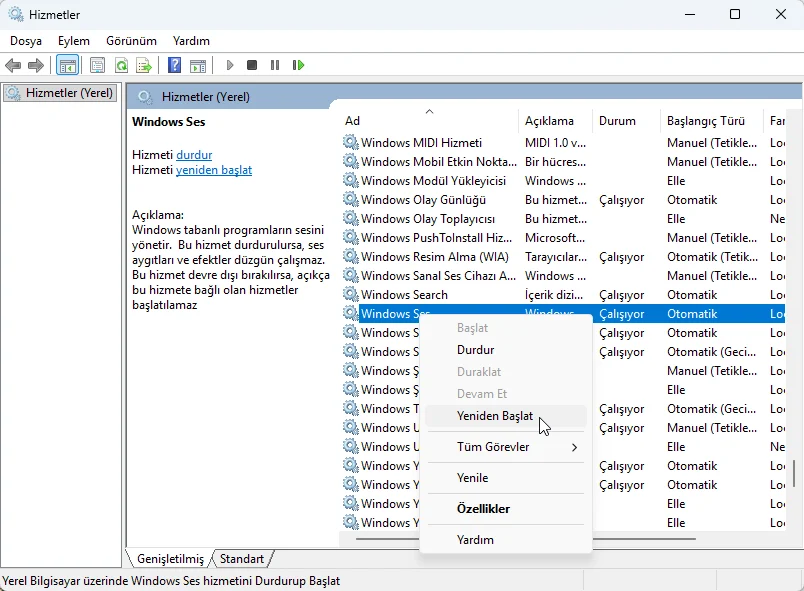
Task: Open the Eylem menu
Action: 74,41
